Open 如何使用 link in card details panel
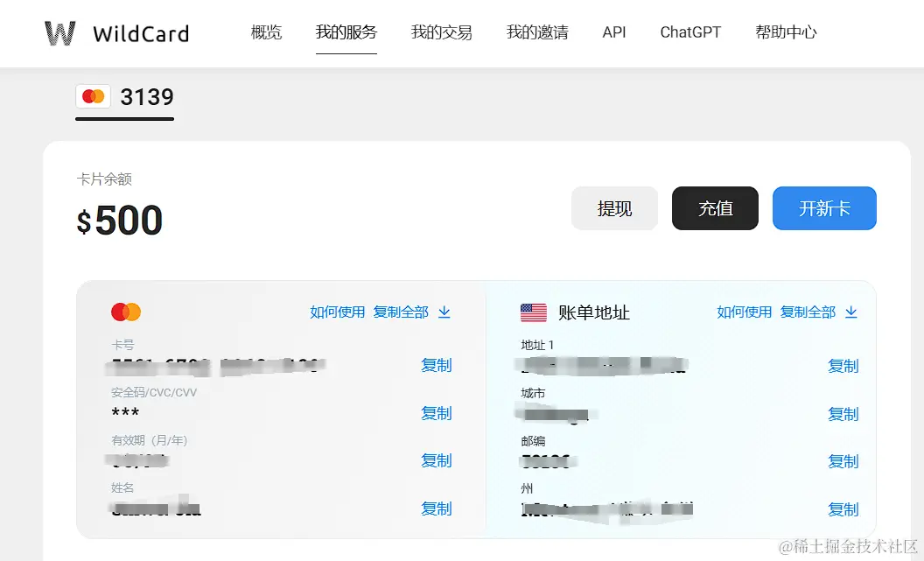The image size is (924, 561). tap(337, 312)
